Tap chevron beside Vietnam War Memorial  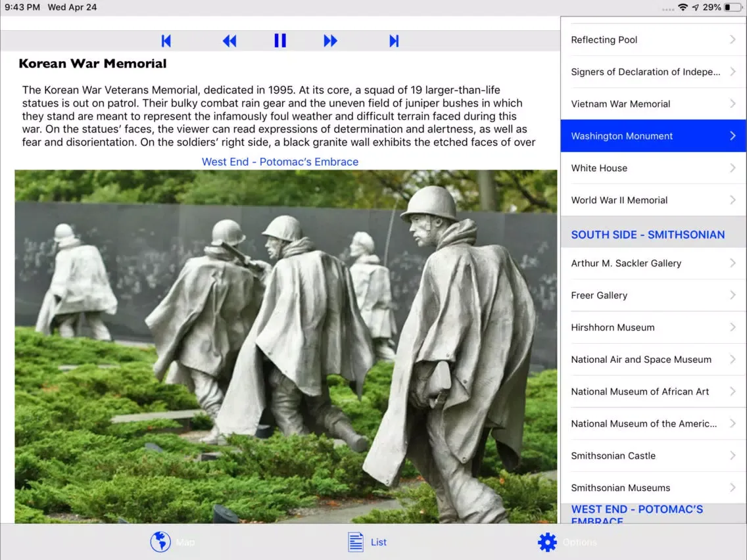pos(733,103)
